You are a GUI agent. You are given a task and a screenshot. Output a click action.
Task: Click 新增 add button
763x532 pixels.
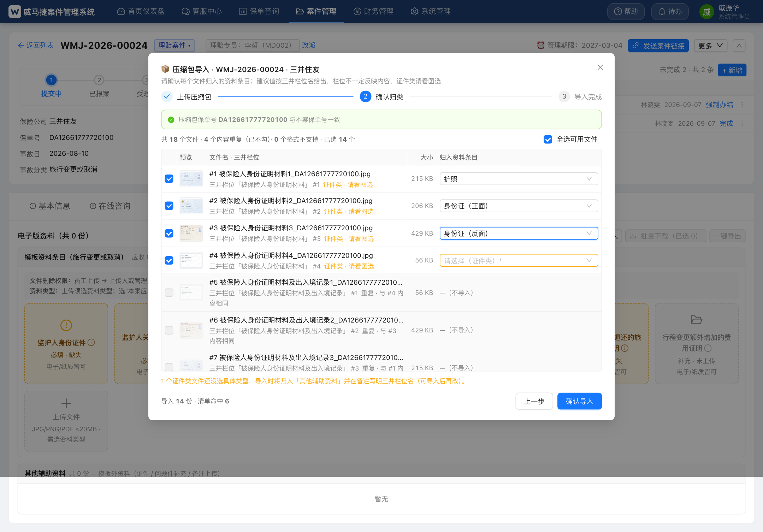coord(732,70)
